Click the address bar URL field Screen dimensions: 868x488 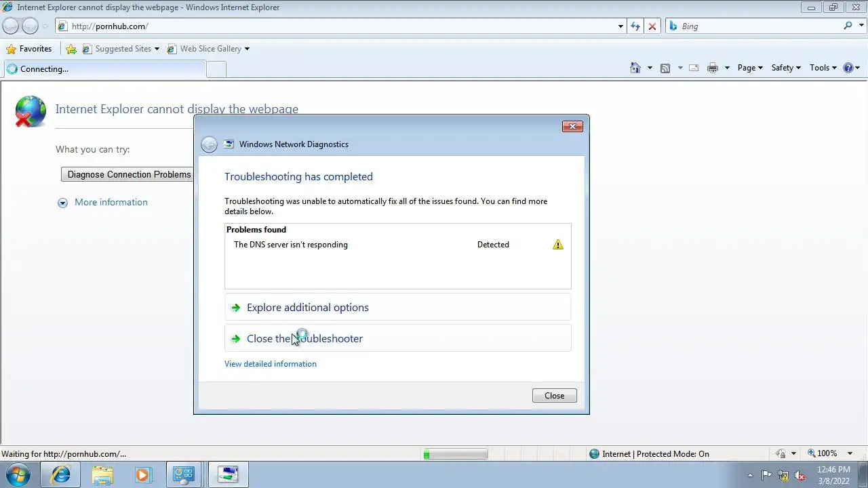click(336, 26)
